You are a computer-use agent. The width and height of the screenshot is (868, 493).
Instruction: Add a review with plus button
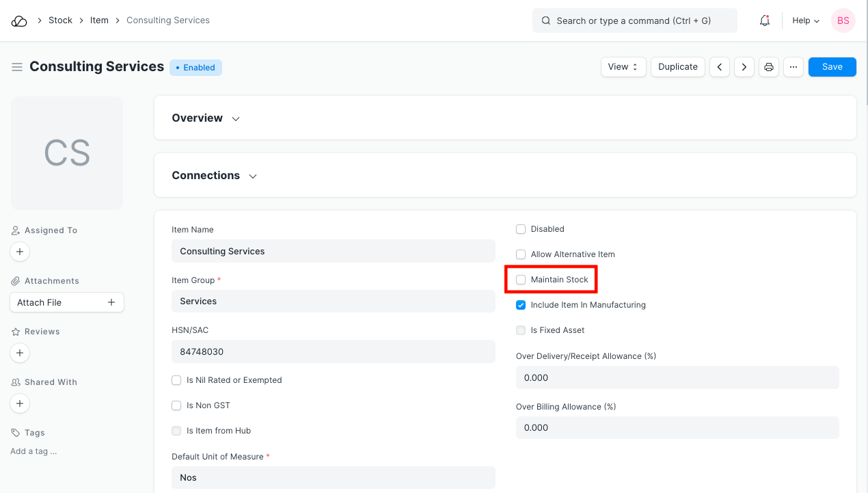point(20,354)
